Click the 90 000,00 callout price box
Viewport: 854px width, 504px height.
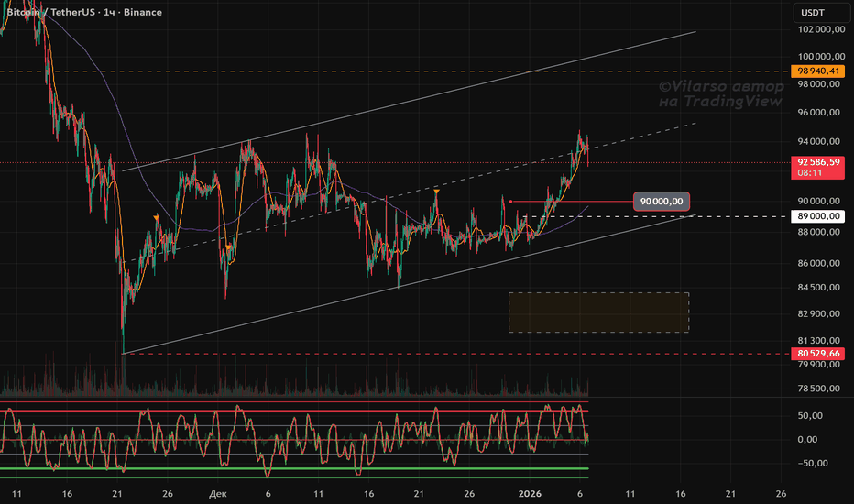point(661,201)
